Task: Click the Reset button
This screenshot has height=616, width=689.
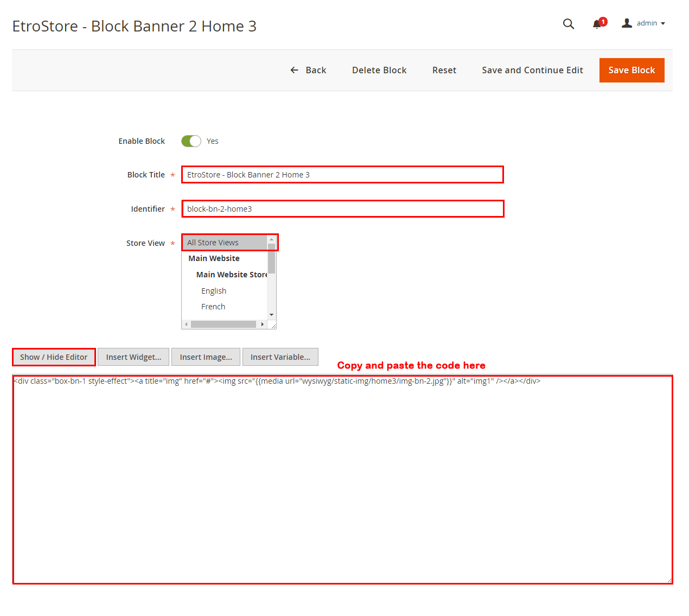Action: tap(444, 70)
